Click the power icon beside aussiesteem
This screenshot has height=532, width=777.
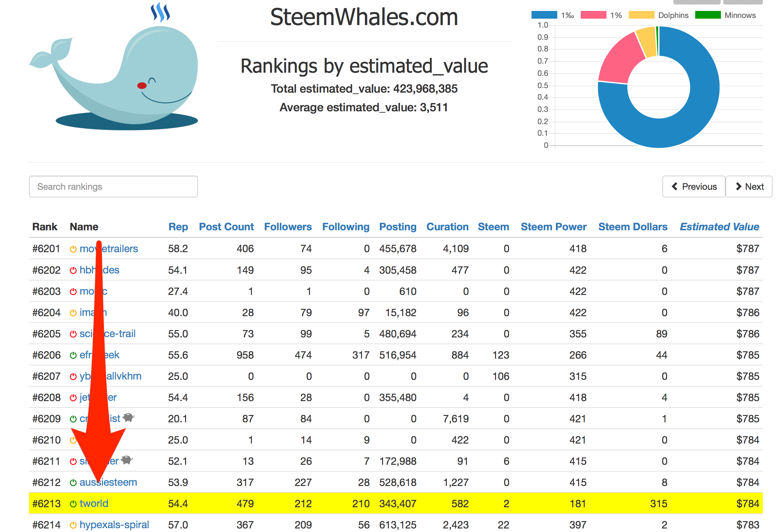coord(73,483)
